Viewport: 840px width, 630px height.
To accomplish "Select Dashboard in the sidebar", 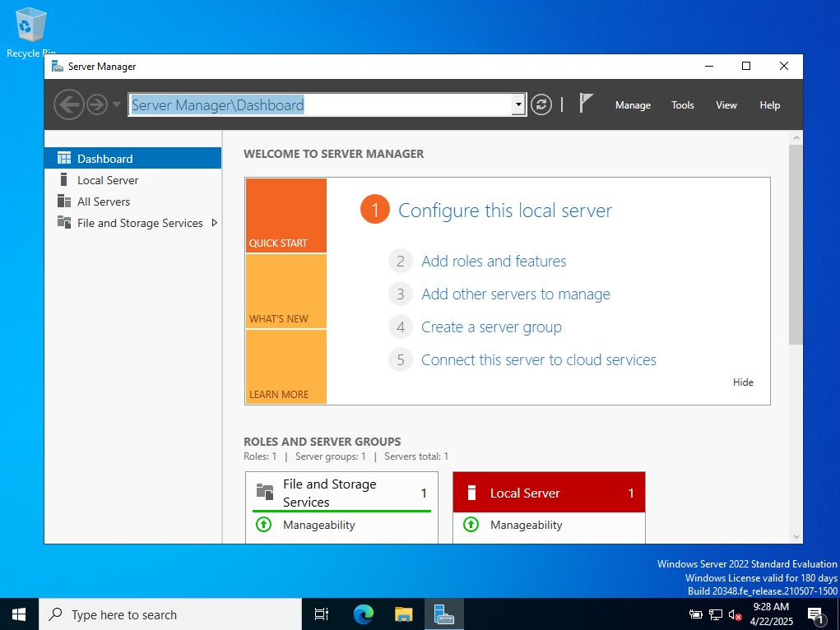I will [x=132, y=158].
